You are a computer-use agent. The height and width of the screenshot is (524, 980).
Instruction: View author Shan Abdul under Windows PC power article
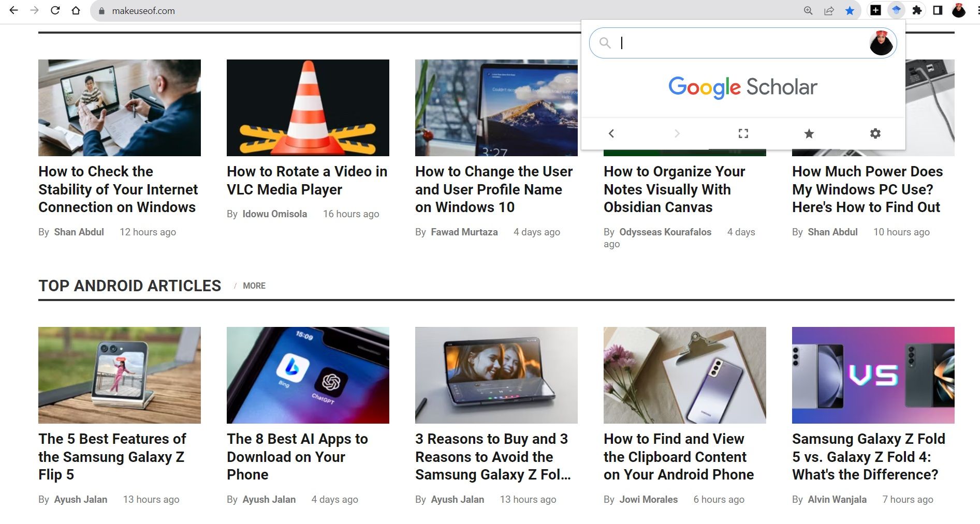click(833, 232)
